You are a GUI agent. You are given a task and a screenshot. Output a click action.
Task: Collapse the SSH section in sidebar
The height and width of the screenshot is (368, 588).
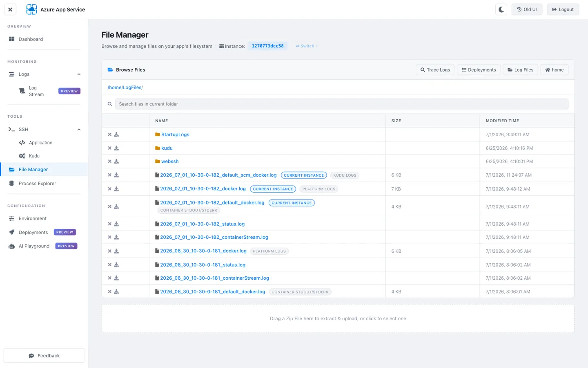[x=79, y=130]
